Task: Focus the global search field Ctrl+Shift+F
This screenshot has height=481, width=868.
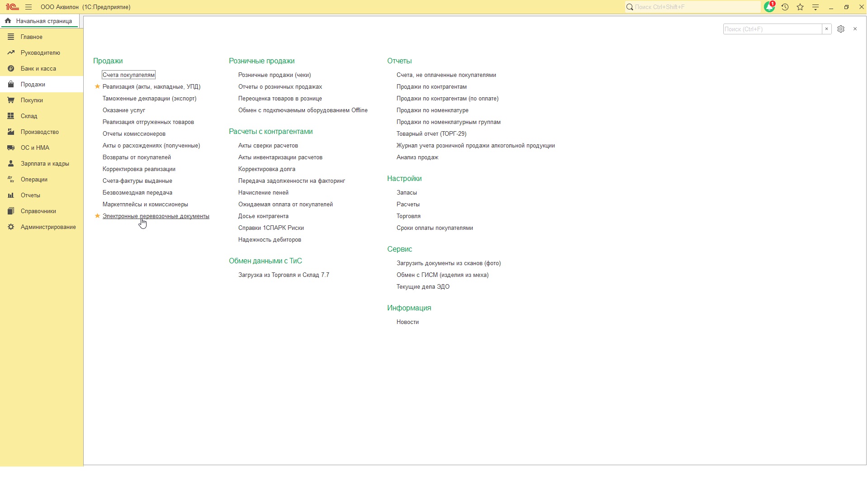Action: (697, 7)
